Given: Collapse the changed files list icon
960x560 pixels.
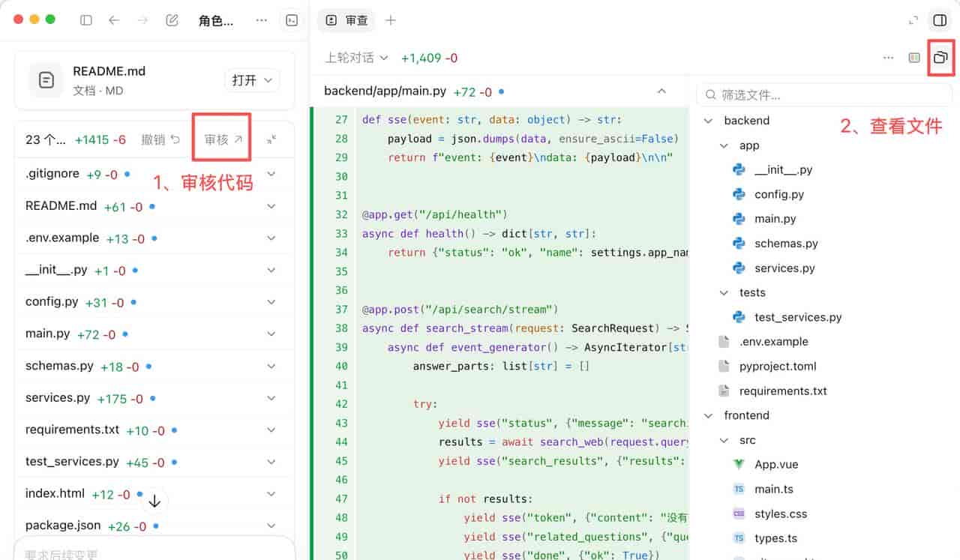Looking at the screenshot, I should 271,139.
